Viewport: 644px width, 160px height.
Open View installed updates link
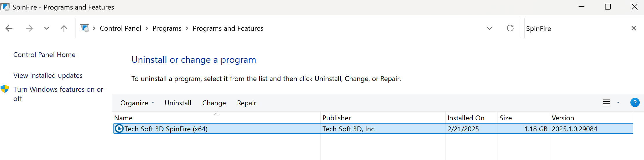click(x=48, y=76)
